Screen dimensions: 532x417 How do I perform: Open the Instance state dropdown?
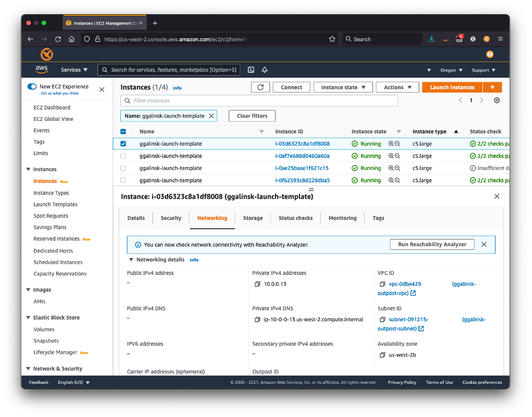[343, 87]
